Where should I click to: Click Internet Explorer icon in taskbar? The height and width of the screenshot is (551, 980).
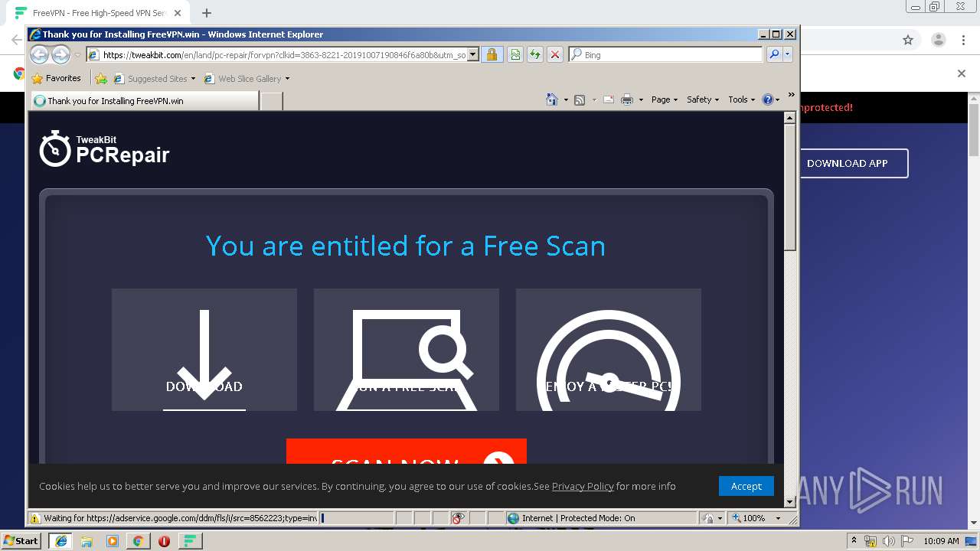[60, 541]
